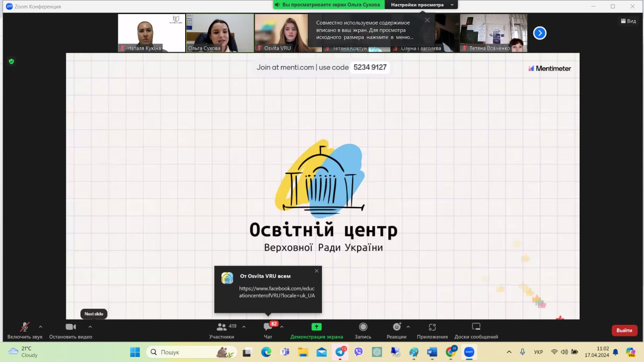Open Доски сообщений whiteboards
The width and height of the screenshot is (644, 362).
(x=476, y=330)
